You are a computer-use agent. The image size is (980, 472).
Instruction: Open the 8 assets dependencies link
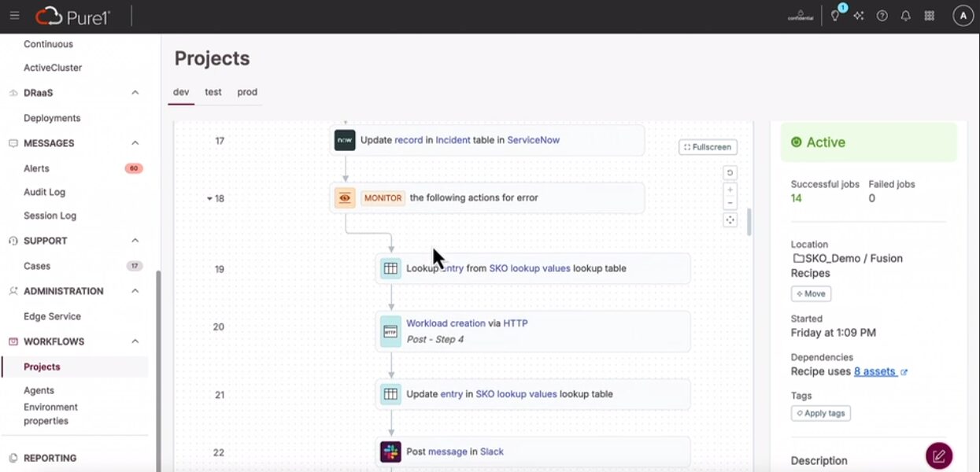[x=875, y=371]
